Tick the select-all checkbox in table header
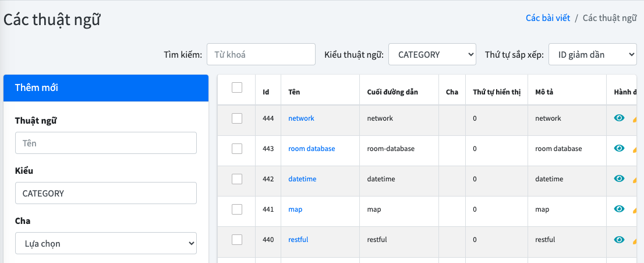The width and height of the screenshot is (644, 263). coord(237,87)
